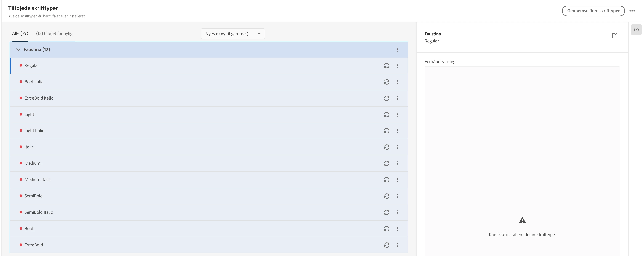Image resolution: width=644 pixels, height=256 pixels.
Task: Open the three-dot menu for ExtraBold Italic
Action: [x=397, y=98]
